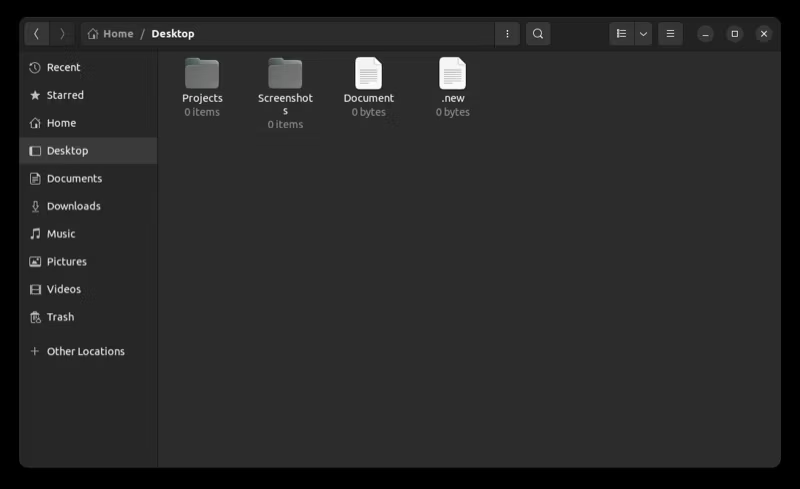Click the Desktop breadcrumb in the path bar

point(172,34)
